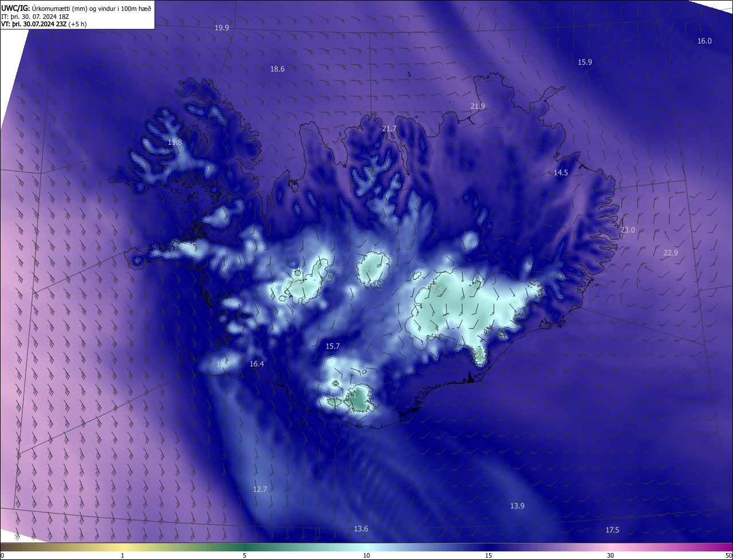Click the 23.0 value label

coord(628,230)
